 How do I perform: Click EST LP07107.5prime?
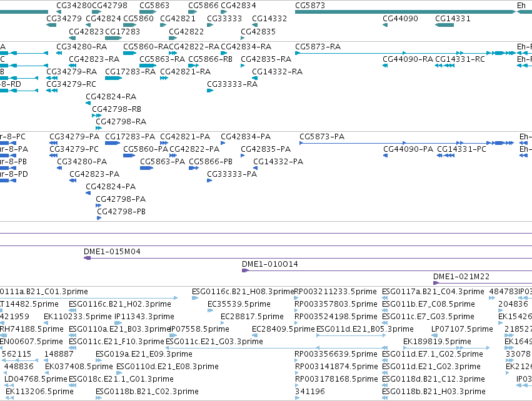point(462,329)
